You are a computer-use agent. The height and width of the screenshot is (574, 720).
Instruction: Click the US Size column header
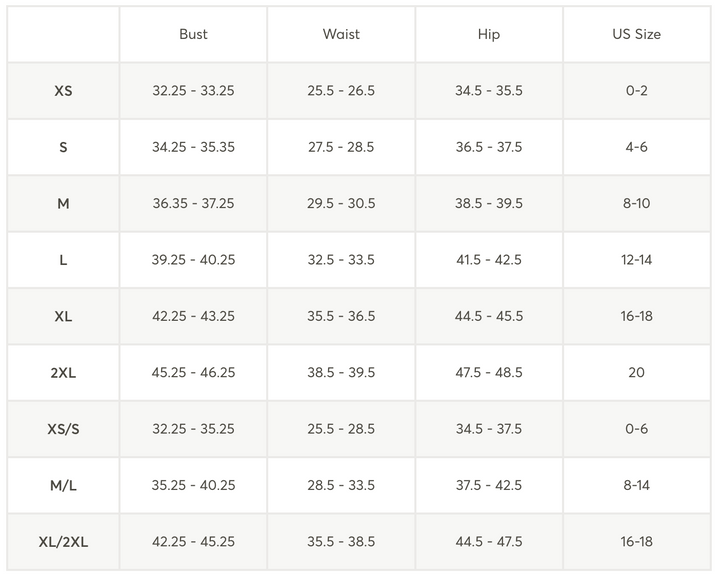click(x=636, y=34)
